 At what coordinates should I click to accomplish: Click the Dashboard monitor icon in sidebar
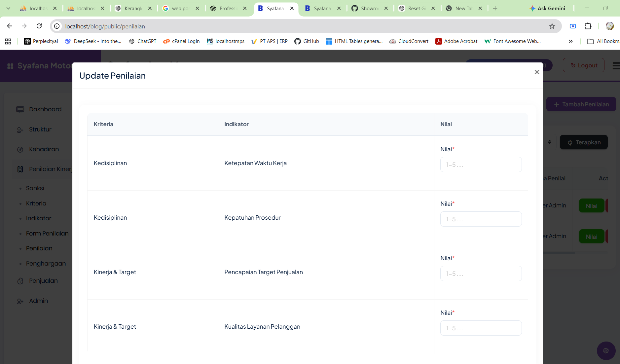[20, 110]
